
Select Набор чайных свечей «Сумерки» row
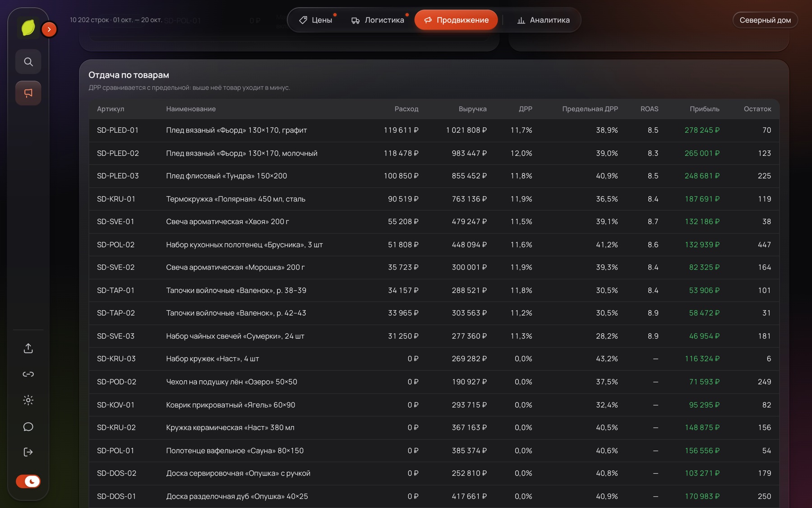click(x=434, y=336)
